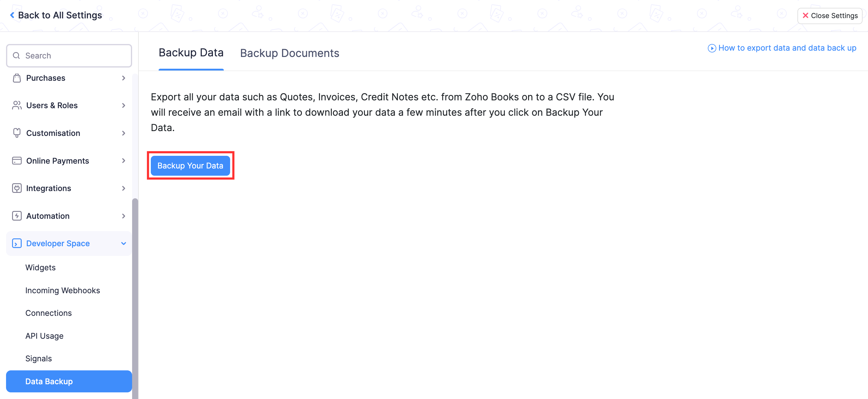Click the Integrations sidebar icon
The height and width of the screenshot is (399, 868).
pyautogui.click(x=17, y=188)
